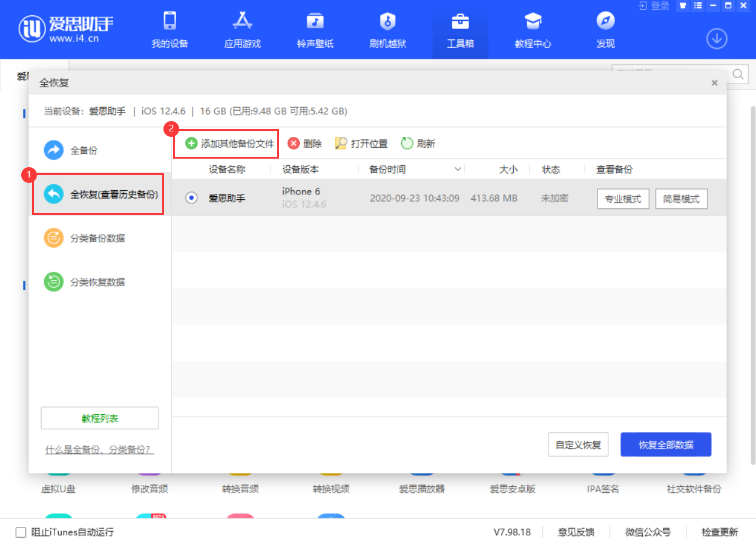Image resolution: width=756 pixels, height=545 pixels.
Task: Open the backup folder with 打开位置
Action: [361, 144]
